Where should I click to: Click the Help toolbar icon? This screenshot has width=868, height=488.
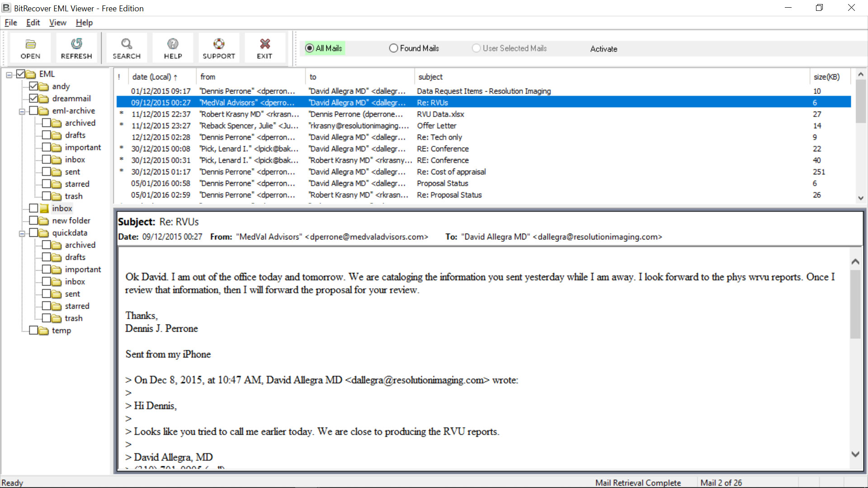(173, 47)
